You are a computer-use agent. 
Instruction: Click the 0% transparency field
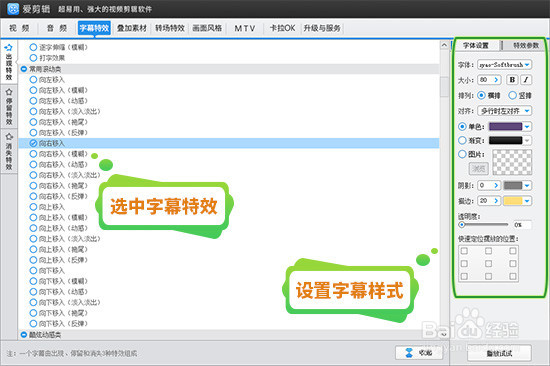[x=522, y=225]
